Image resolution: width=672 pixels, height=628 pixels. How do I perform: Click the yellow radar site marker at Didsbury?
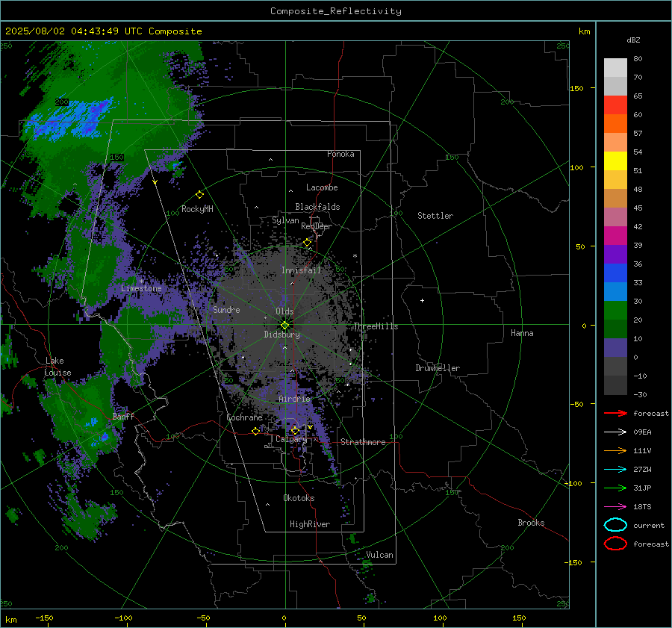284,326
